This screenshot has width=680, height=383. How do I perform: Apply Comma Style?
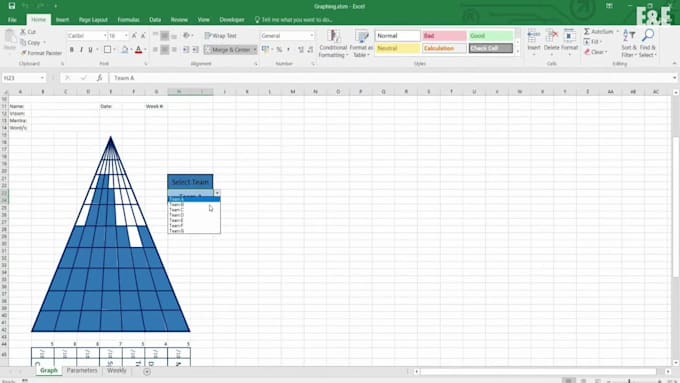pyautogui.click(x=288, y=50)
